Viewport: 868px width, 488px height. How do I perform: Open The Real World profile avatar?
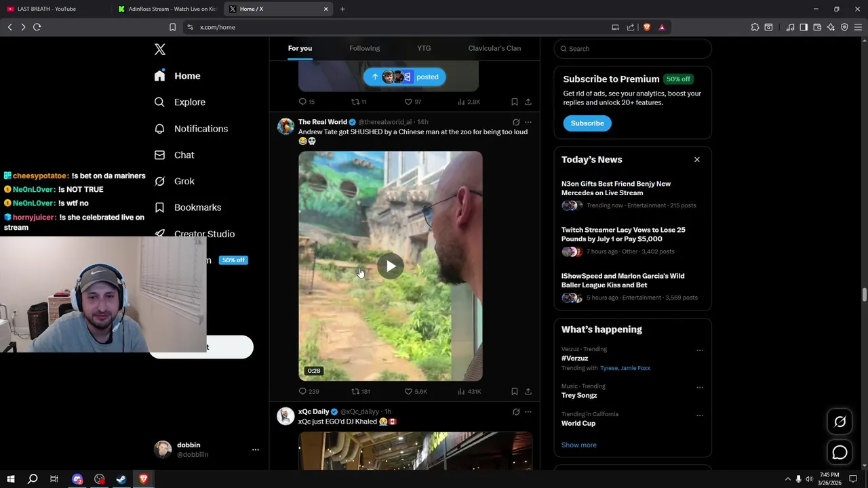[x=285, y=127]
